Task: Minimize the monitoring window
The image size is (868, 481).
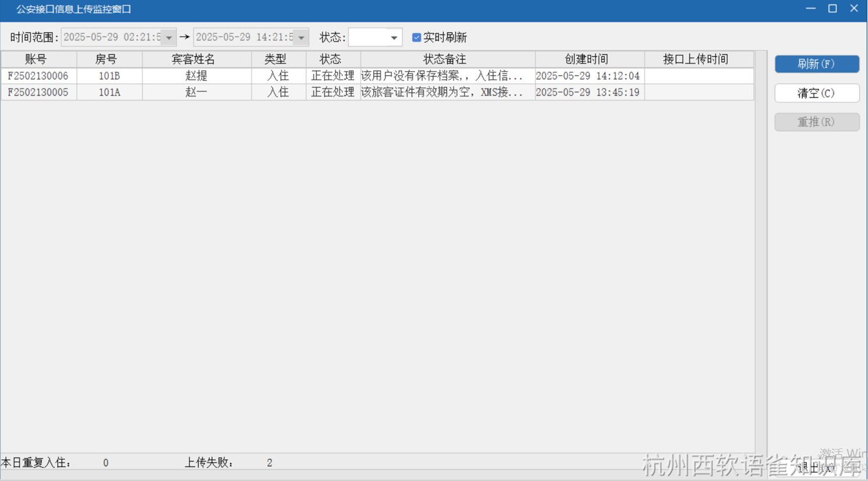Action: point(810,9)
